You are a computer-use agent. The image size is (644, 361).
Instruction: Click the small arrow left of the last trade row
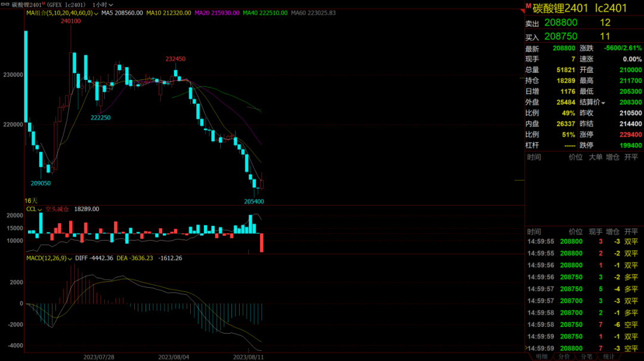tap(527, 348)
